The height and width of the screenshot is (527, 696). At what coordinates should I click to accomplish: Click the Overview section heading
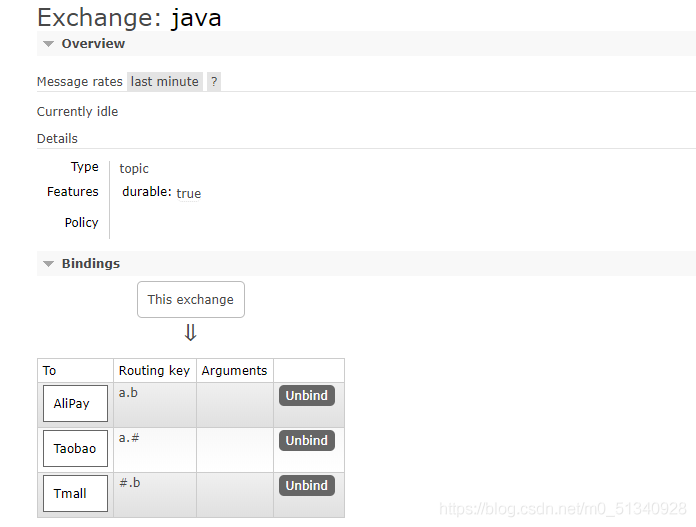[x=93, y=44]
